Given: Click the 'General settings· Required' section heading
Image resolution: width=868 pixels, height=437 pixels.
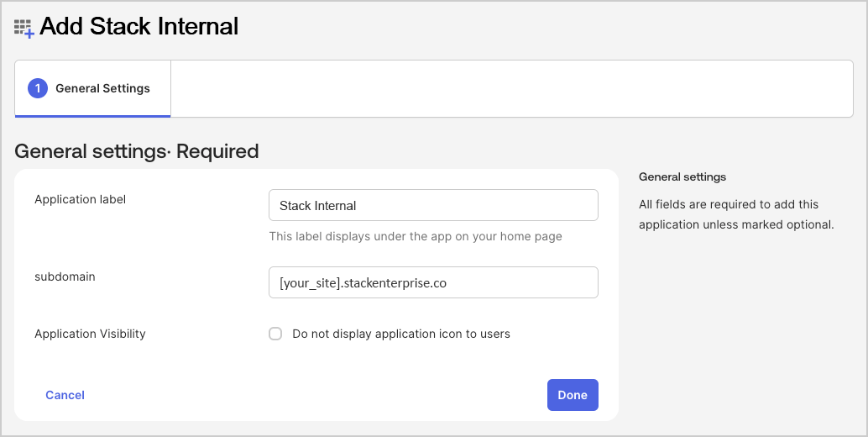Looking at the screenshot, I should [137, 151].
